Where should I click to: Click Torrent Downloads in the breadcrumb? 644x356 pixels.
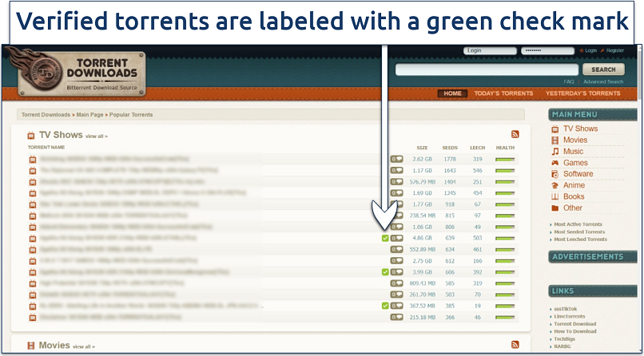[x=46, y=115]
